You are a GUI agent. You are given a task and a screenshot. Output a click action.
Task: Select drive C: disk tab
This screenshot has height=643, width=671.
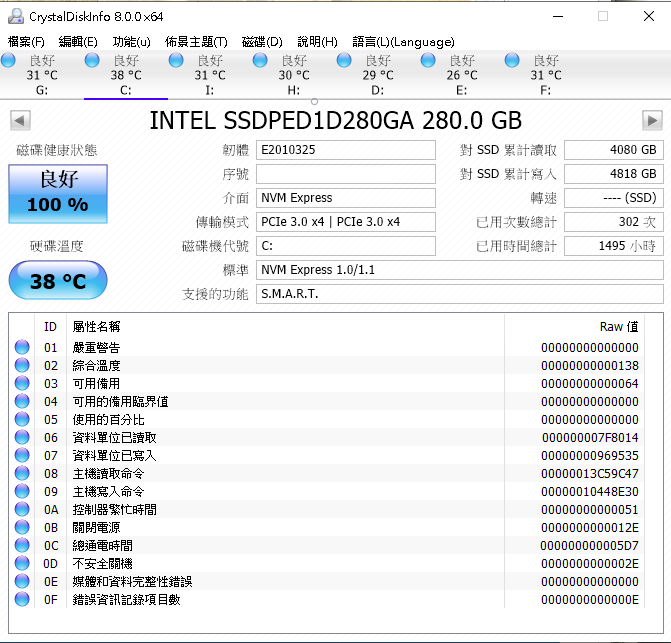126,75
